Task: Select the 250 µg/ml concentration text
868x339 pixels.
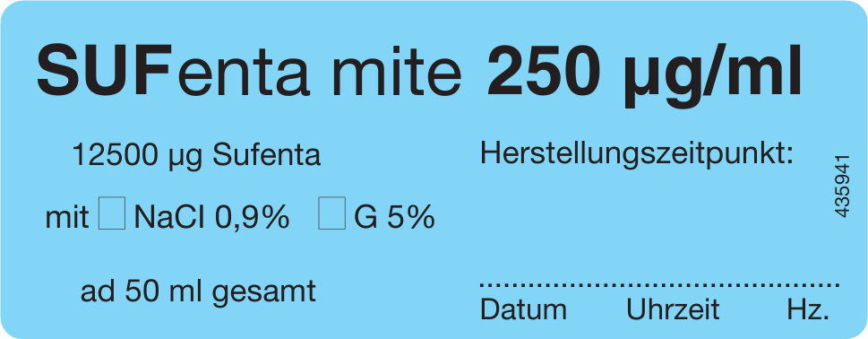Action: pos(644,76)
